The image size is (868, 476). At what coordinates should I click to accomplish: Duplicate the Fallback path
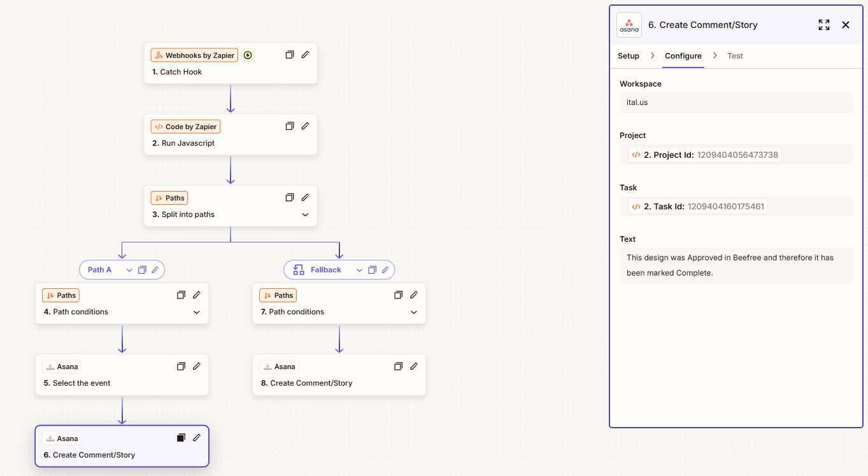tap(372, 270)
